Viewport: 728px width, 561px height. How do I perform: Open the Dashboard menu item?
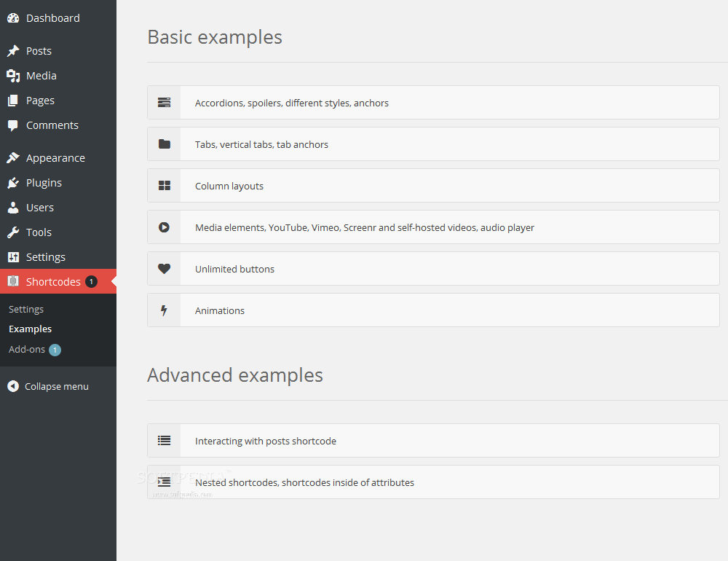(52, 18)
